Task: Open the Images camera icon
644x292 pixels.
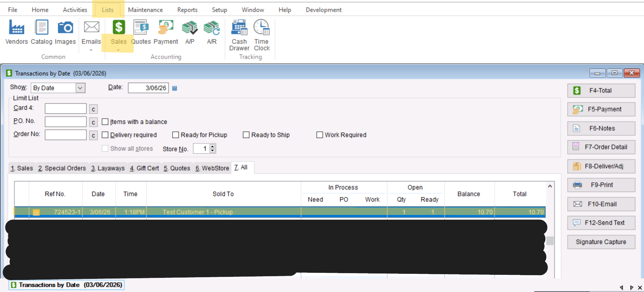Action: coord(65,28)
